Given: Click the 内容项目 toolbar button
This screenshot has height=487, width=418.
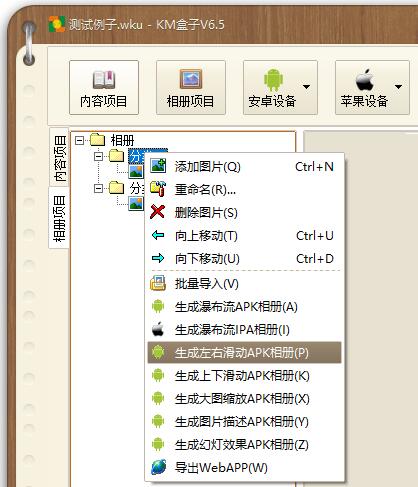Looking at the screenshot, I should [104, 87].
